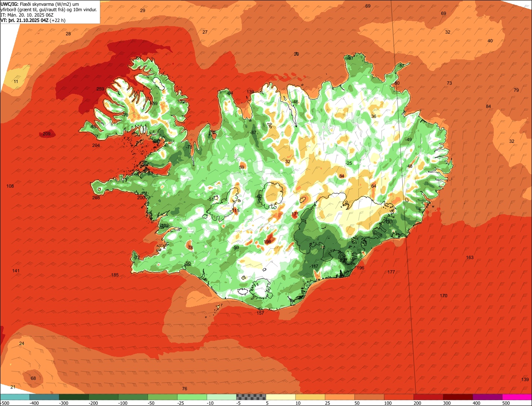Pick the purple 400 to 500 legend swatch
The image size is (532, 406).
coord(487,397)
